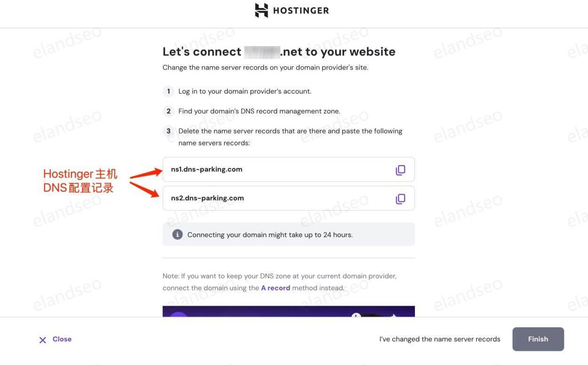Click the step 1 number badge

(168, 91)
